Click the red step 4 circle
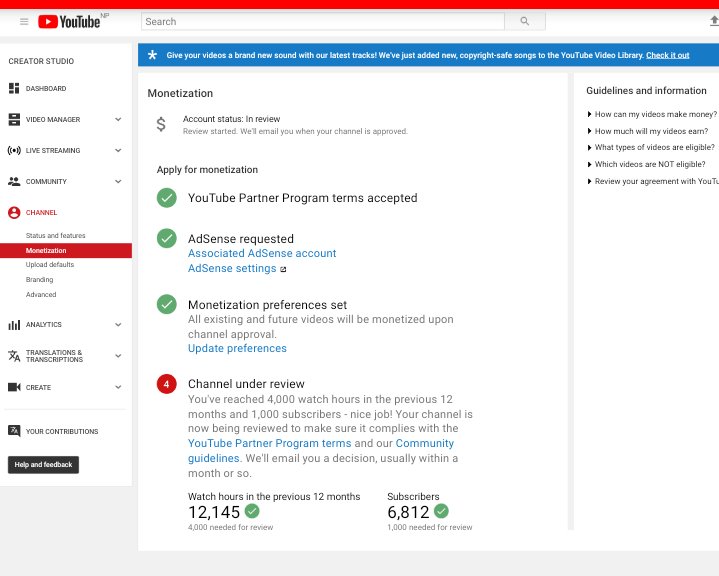Image resolution: width=719 pixels, height=576 pixels. pos(166,384)
